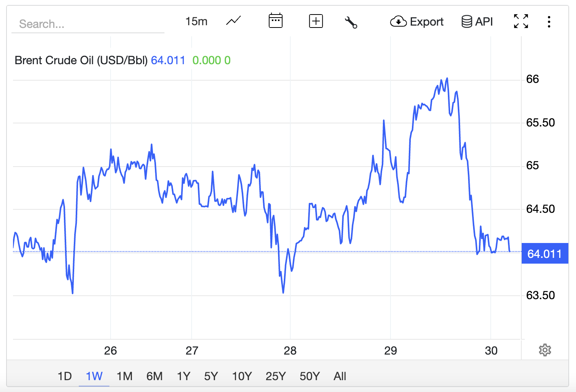Click the green 0.000 0 change value
The image size is (576, 392).
click(x=212, y=60)
